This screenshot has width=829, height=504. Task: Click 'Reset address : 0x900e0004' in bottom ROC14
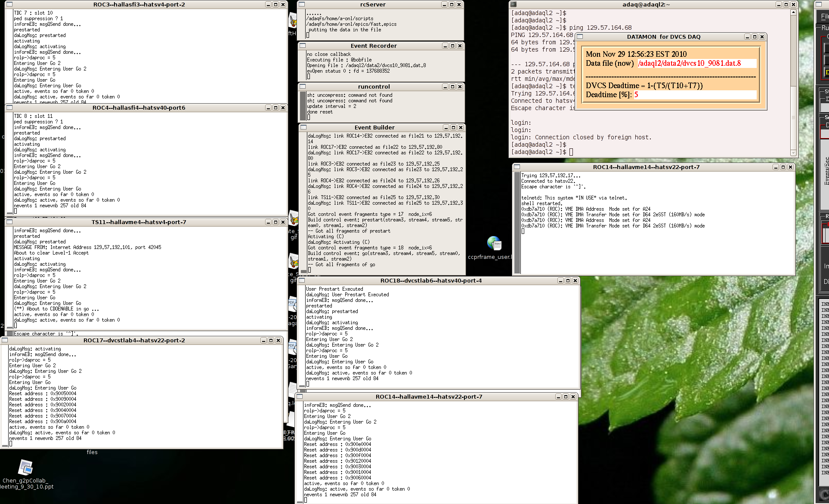(x=337, y=444)
